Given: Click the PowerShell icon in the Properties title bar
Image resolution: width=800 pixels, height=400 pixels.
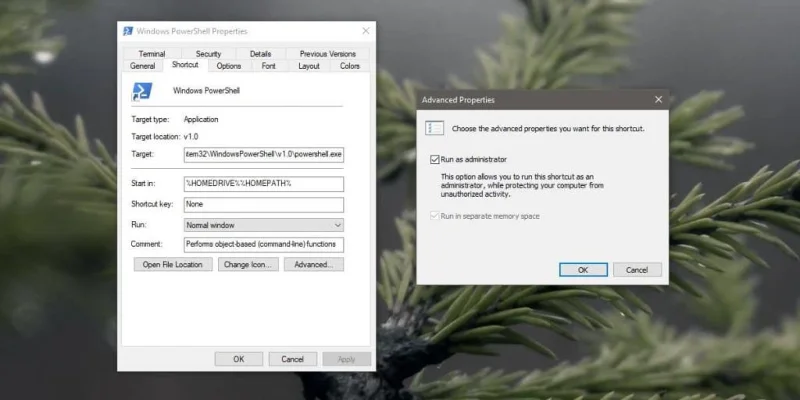Looking at the screenshot, I should pyautogui.click(x=128, y=31).
